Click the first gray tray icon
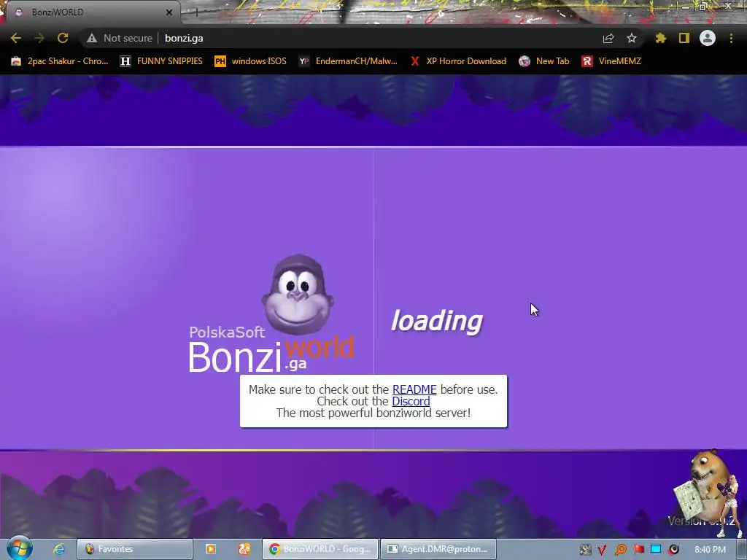747x560 pixels. point(586,550)
